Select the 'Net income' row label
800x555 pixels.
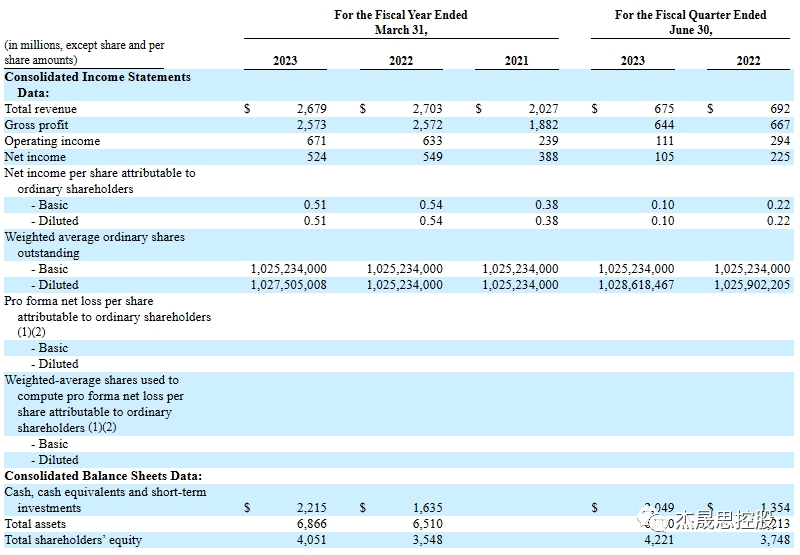coord(35,157)
